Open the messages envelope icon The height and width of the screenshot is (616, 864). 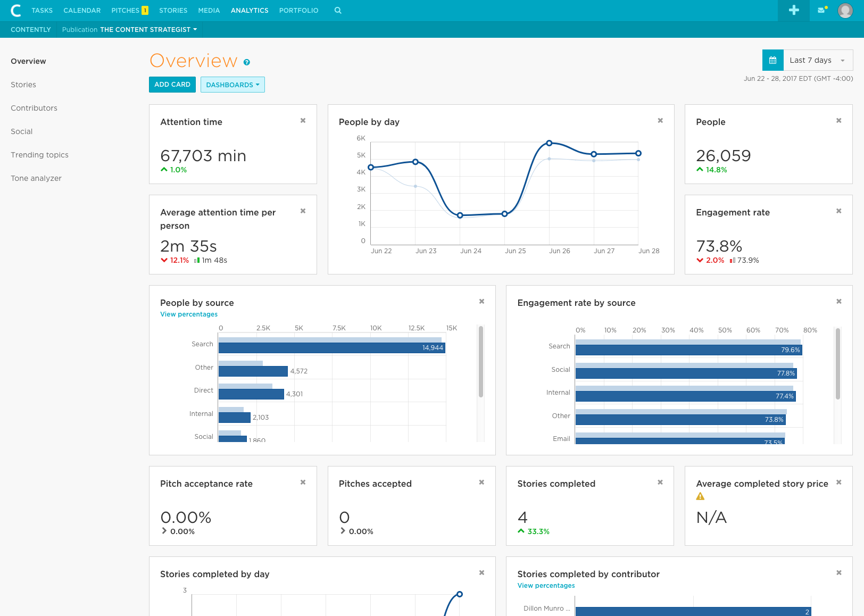[x=822, y=11]
